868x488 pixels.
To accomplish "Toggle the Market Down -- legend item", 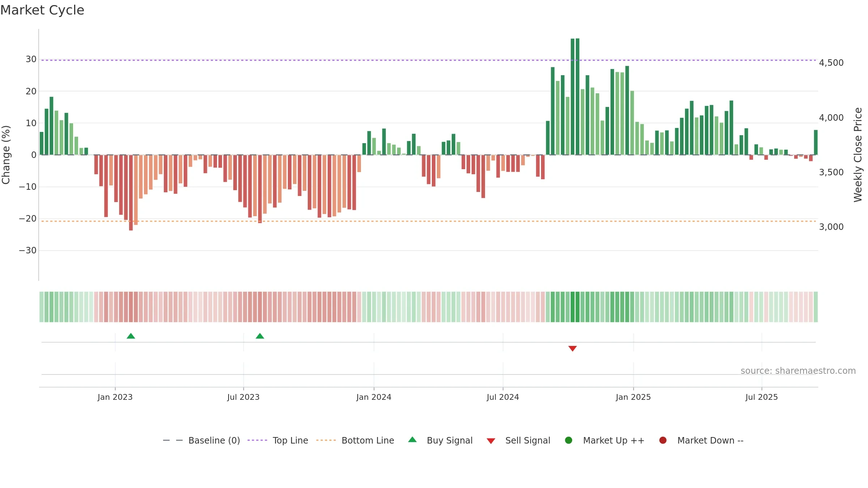I will coord(701,440).
